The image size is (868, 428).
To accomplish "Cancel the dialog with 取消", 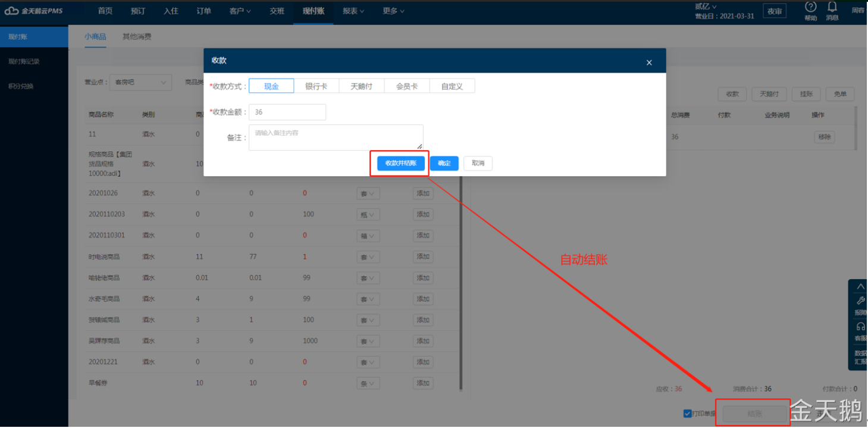I will (x=478, y=163).
